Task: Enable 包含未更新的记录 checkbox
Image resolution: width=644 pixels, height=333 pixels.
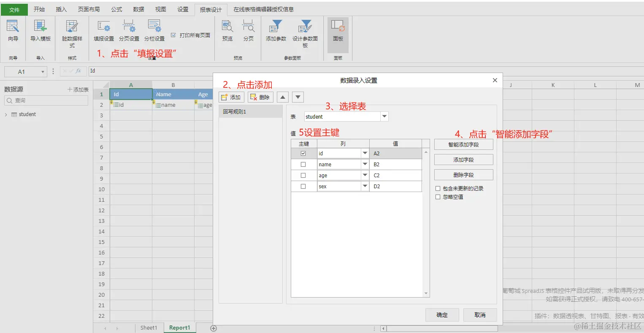Action: click(438, 189)
